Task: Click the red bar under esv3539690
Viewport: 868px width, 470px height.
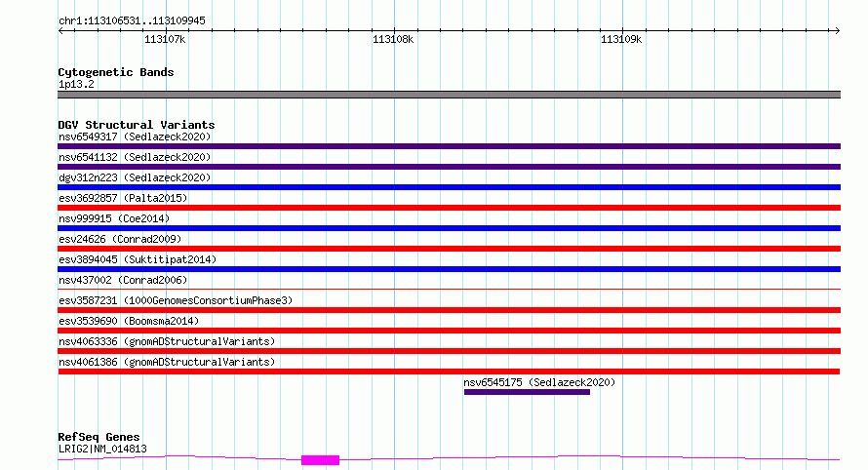Action: tap(449, 331)
